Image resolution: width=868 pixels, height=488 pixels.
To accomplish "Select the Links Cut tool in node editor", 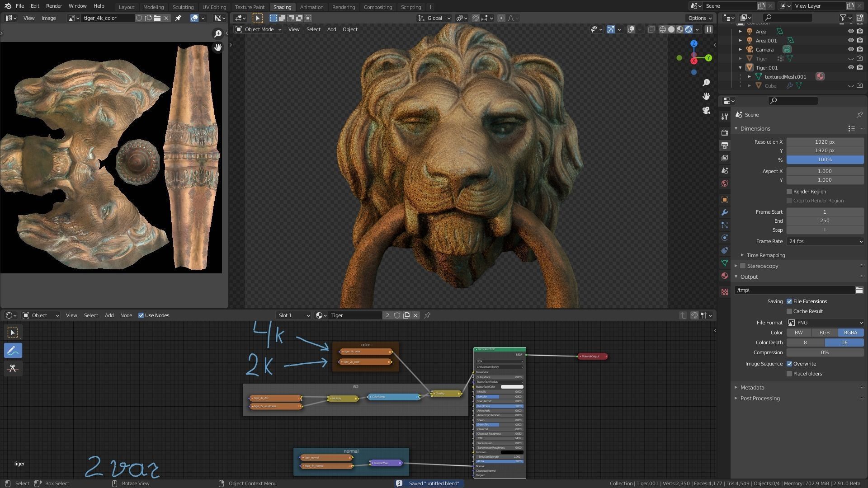I will [x=13, y=368].
